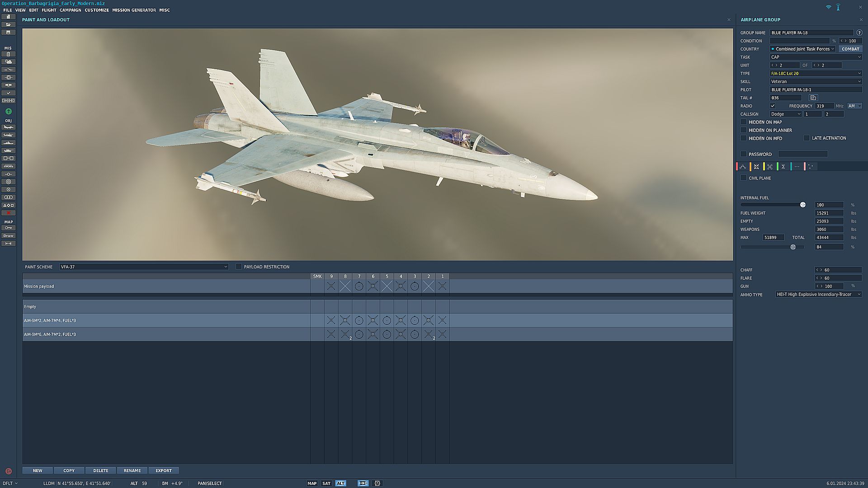The width and height of the screenshot is (868, 488).
Task: Select the helicopter group tool
Action: (9, 135)
